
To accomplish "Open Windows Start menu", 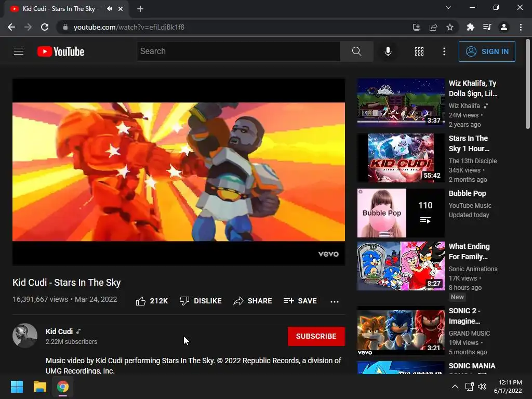I will (17, 387).
